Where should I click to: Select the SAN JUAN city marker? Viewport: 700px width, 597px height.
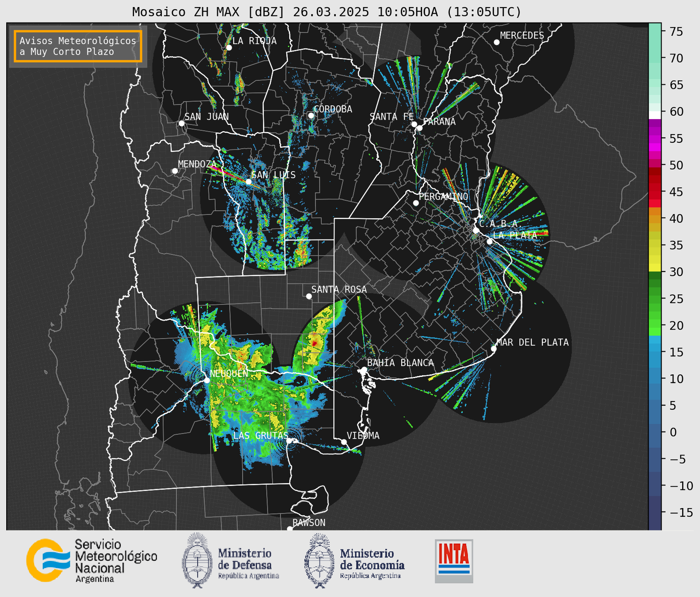coord(181,123)
